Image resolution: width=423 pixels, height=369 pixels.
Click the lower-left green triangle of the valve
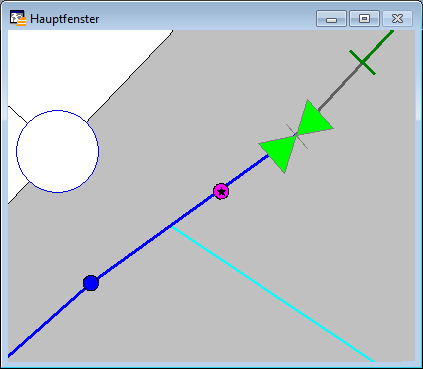click(x=279, y=152)
